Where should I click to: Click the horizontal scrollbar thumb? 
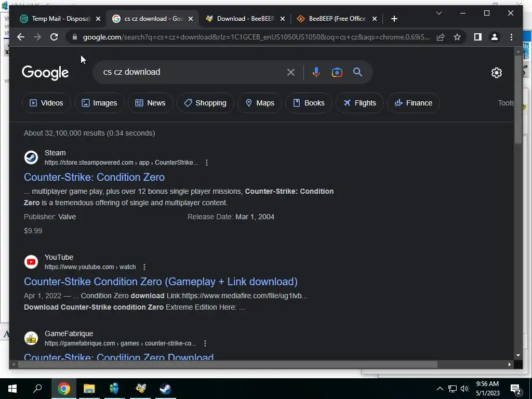pyautogui.click(x=228, y=364)
